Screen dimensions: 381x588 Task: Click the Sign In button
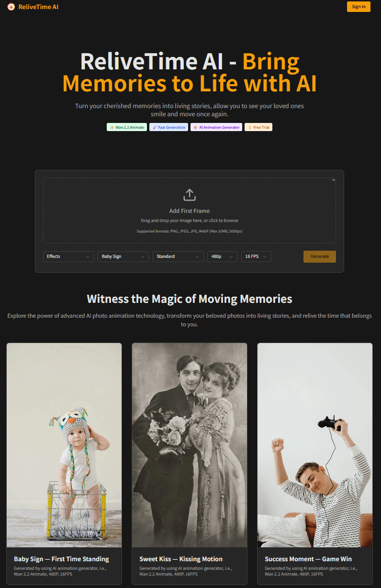359,7
